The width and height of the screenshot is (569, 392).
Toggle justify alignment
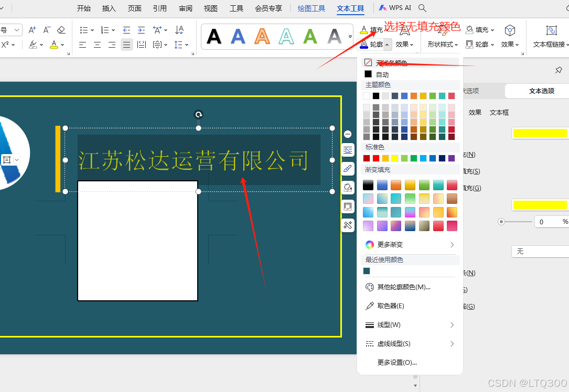pos(126,45)
